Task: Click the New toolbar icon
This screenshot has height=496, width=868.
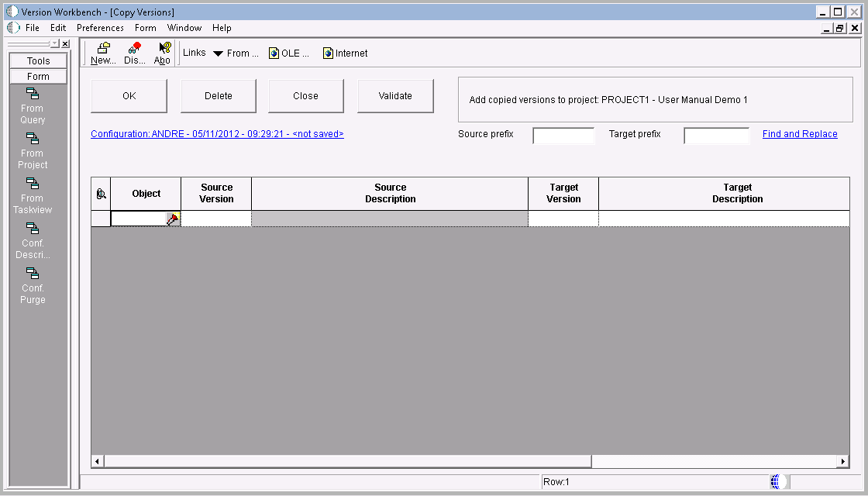Action: click(102, 52)
